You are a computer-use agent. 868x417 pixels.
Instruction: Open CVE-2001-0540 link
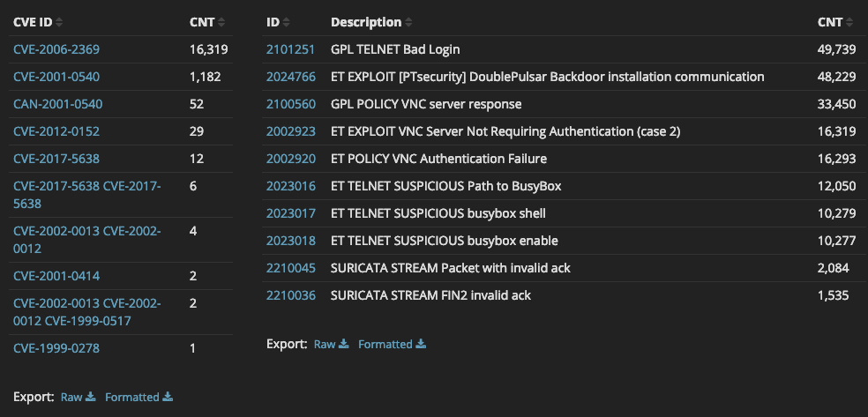[x=56, y=77]
